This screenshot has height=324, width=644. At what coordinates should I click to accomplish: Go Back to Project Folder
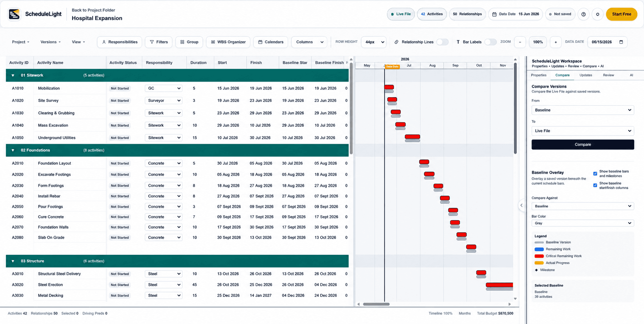pos(93,10)
